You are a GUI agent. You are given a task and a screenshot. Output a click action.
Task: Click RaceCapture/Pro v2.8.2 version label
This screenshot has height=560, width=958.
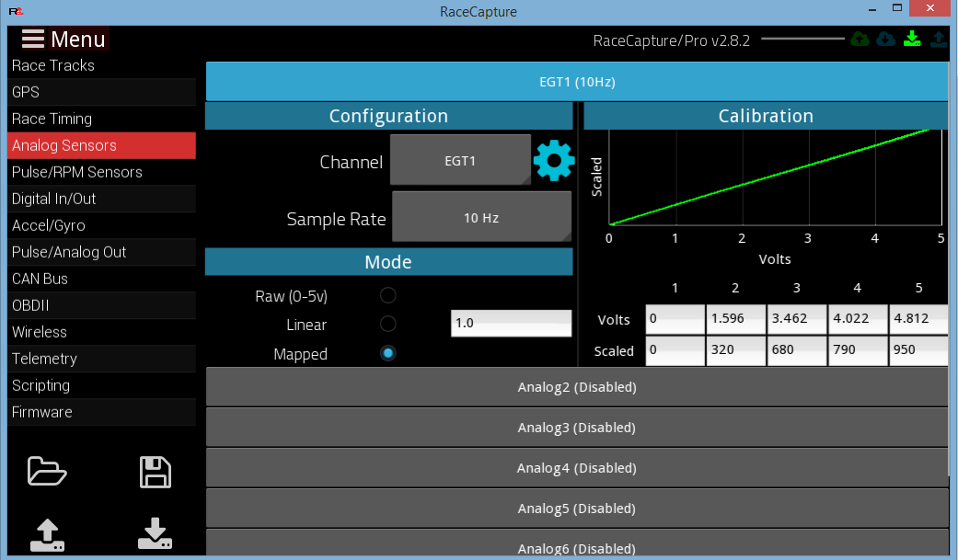(x=671, y=40)
